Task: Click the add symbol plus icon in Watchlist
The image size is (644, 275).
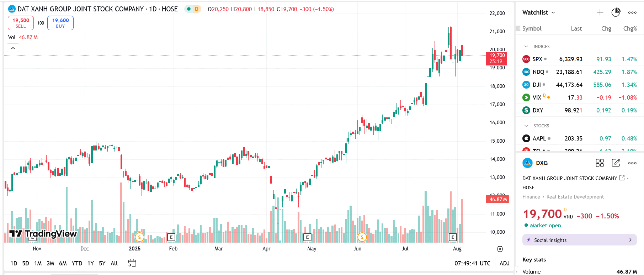Action: [600, 12]
